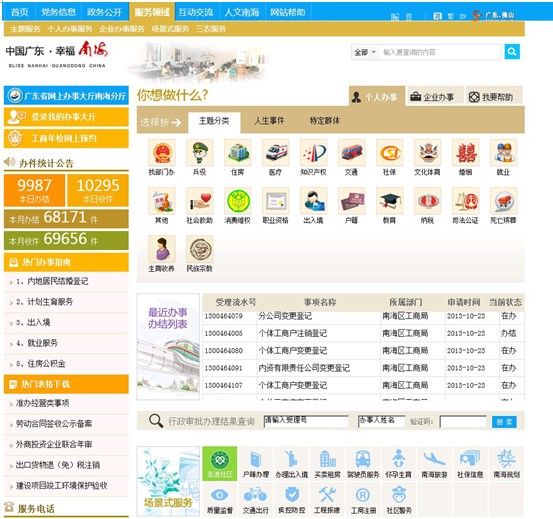Select 个人办事服务 in the sub navigation
553x519 pixels.
[70, 29]
